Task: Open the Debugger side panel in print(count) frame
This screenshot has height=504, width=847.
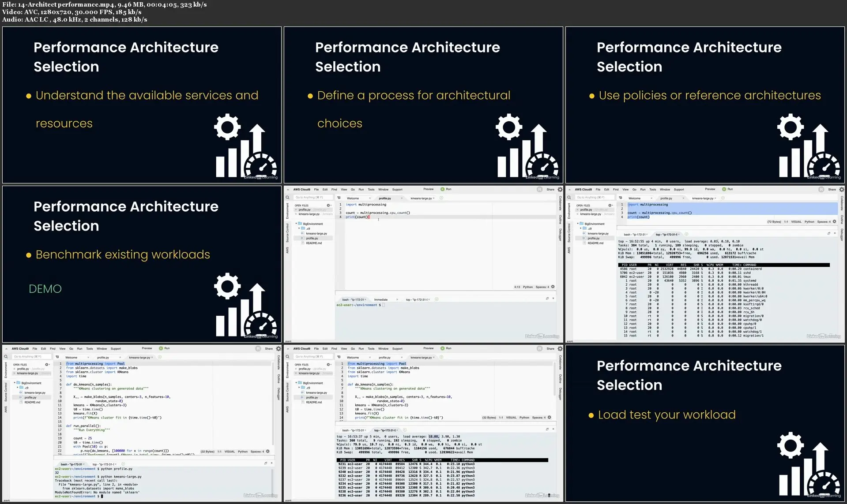Action: click(x=560, y=235)
